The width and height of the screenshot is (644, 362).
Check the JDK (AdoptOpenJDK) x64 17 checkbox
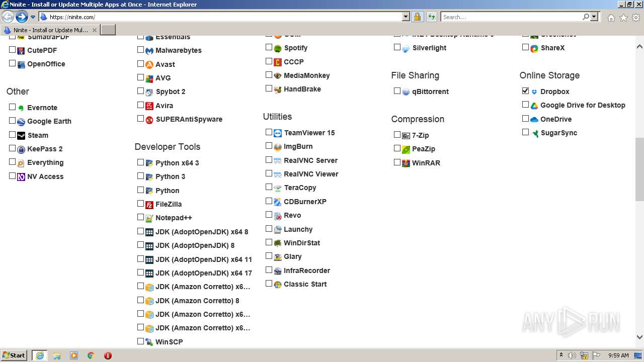click(x=140, y=273)
